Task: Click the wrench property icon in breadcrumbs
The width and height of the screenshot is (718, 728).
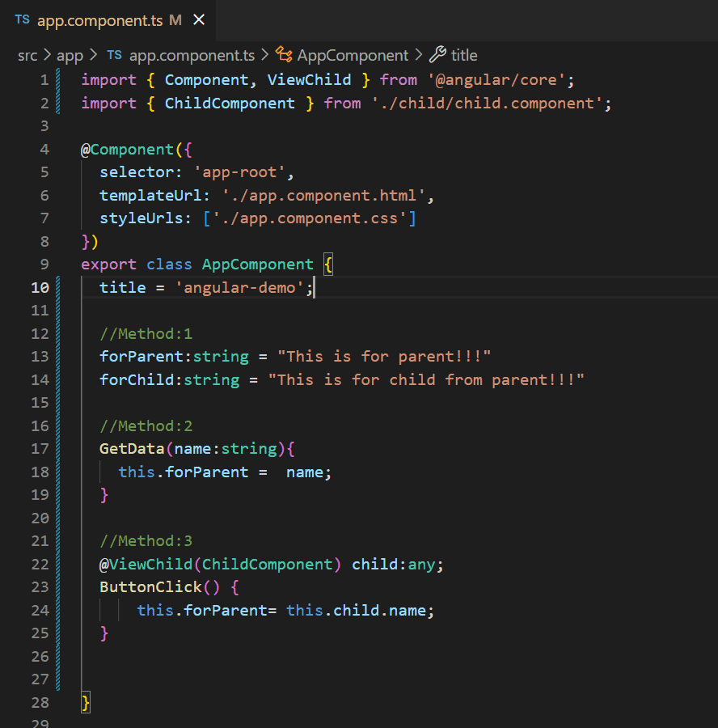Action: [437, 54]
